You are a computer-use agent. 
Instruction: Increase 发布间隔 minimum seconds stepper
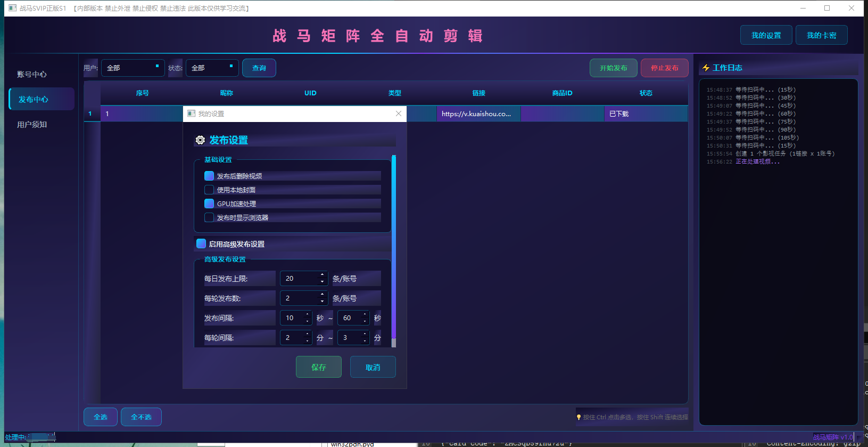[x=307, y=314]
